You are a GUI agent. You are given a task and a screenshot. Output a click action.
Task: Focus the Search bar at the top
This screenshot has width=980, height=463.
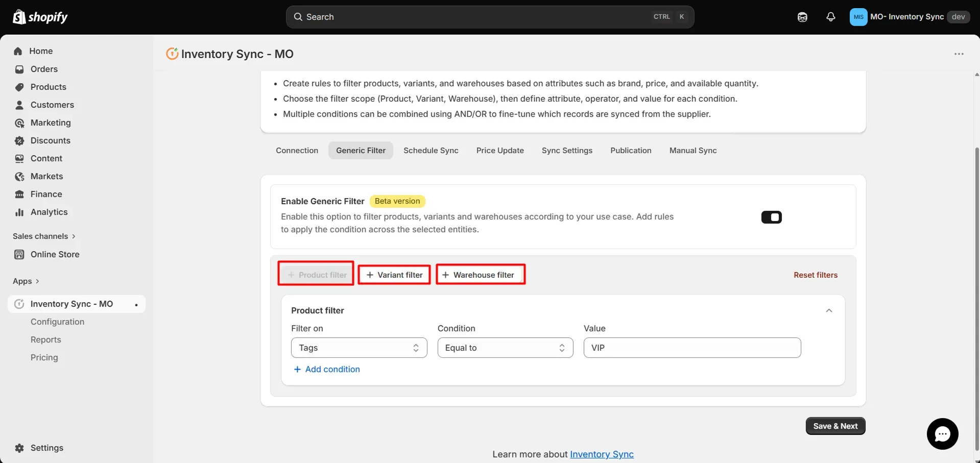coord(490,17)
